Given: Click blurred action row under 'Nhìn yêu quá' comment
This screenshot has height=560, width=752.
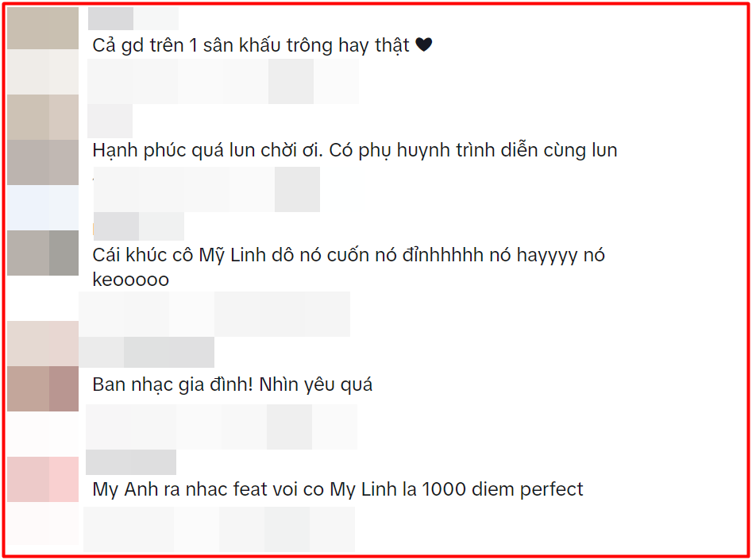Looking at the screenshot, I should point(222,427).
